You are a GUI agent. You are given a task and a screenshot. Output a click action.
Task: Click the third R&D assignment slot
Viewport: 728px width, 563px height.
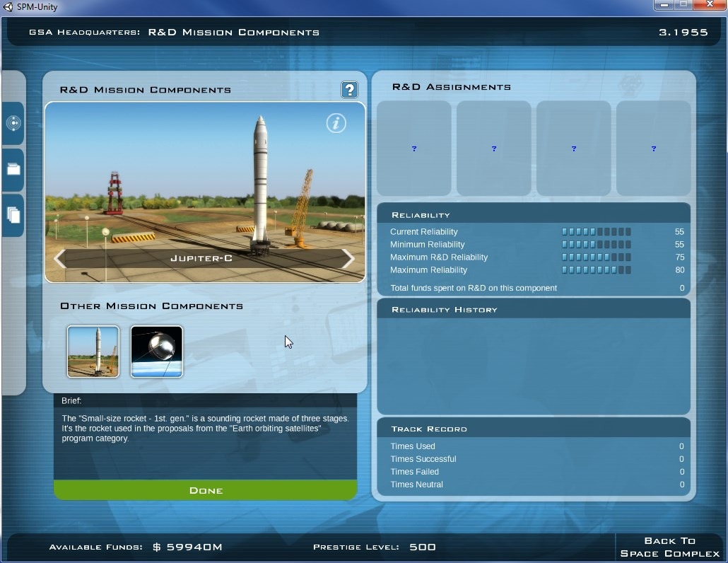[573, 149]
